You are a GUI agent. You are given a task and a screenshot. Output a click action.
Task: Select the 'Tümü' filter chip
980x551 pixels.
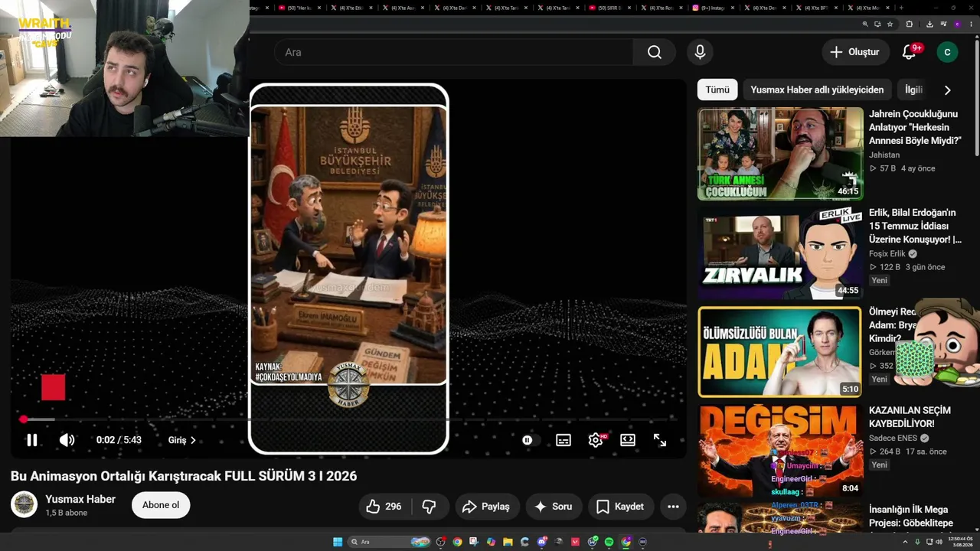click(x=717, y=90)
